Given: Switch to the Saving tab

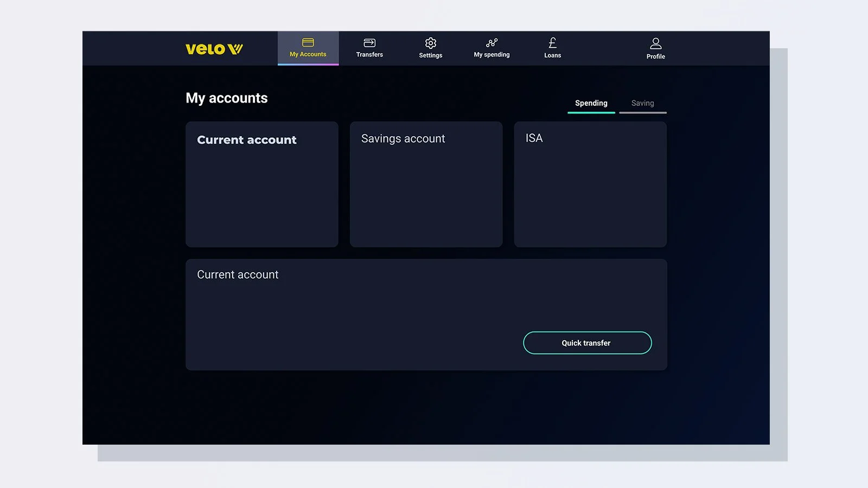Looking at the screenshot, I should pyautogui.click(x=643, y=104).
